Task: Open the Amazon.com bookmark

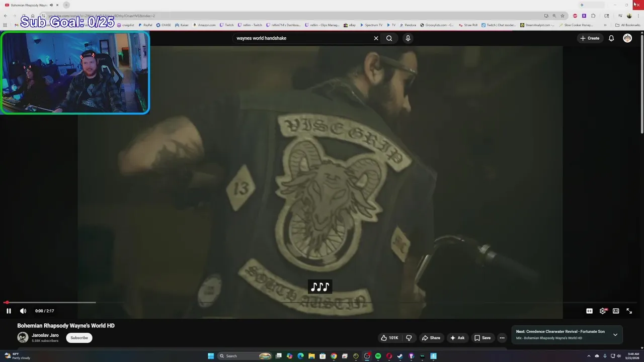Action: pyautogui.click(x=204, y=25)
